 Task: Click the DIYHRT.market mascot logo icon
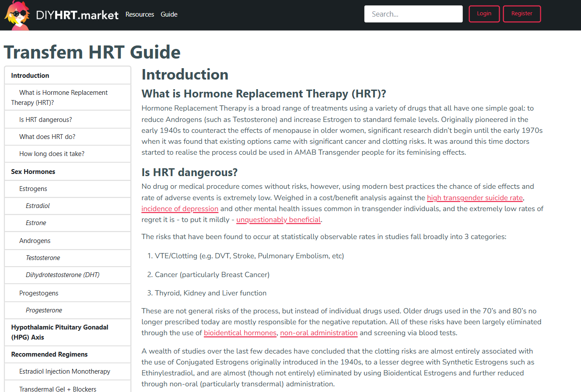tap(17, 15)
